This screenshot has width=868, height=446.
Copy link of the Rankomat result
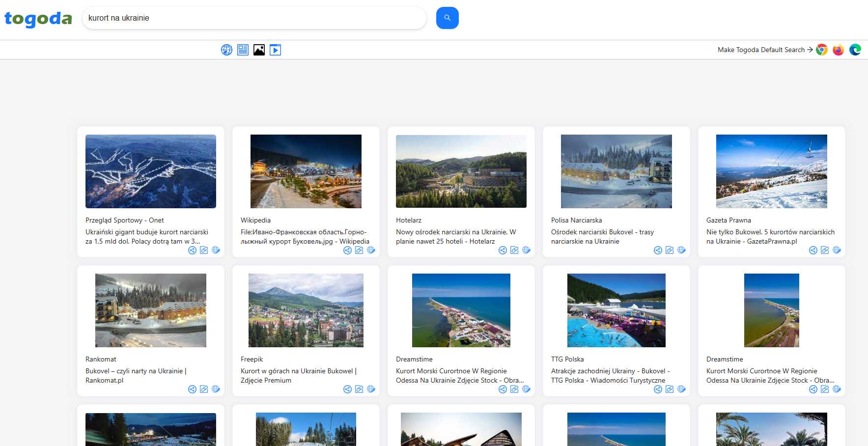[x=204, y=389]
